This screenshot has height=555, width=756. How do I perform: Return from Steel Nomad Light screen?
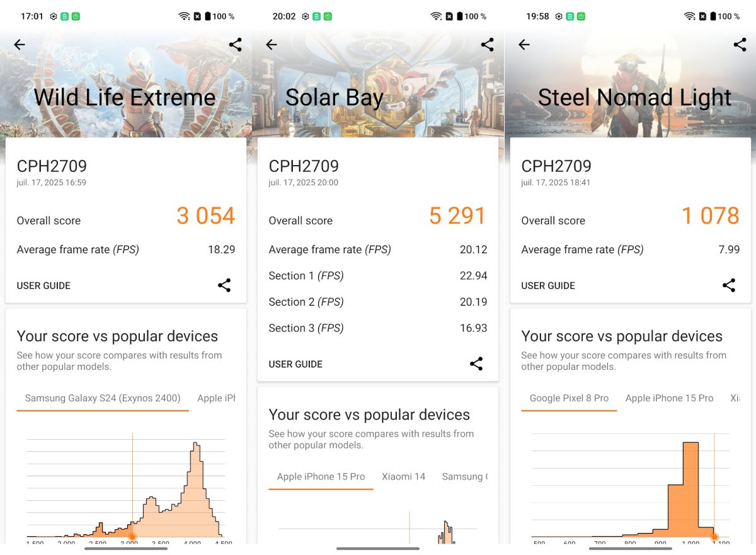point(524,45)
